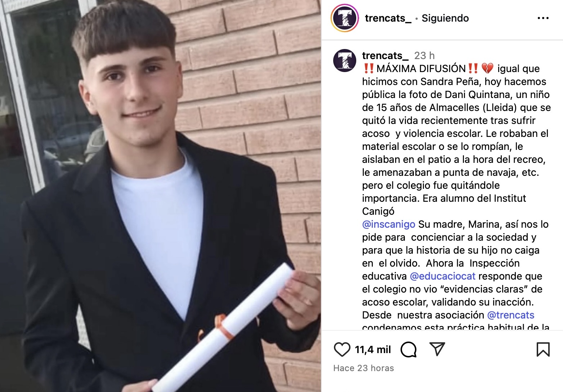Toggle the Siguiendo following status

pos(445,18)
